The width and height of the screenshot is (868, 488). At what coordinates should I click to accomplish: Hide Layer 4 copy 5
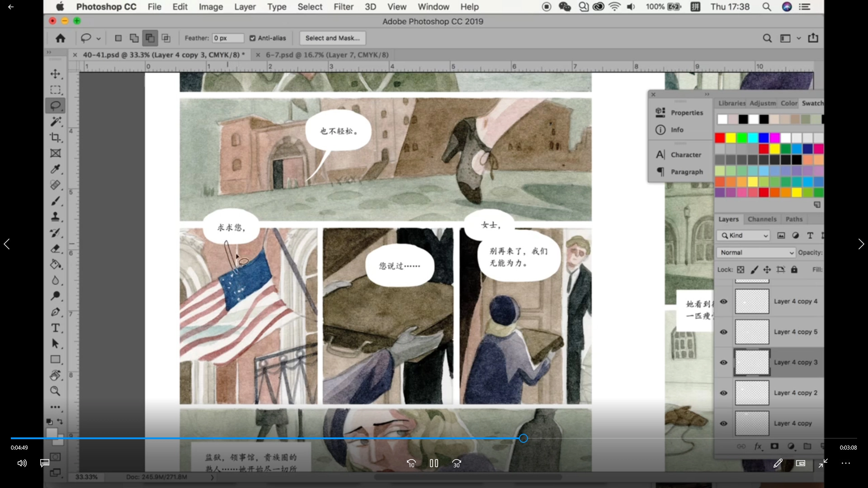click(724, 332)
